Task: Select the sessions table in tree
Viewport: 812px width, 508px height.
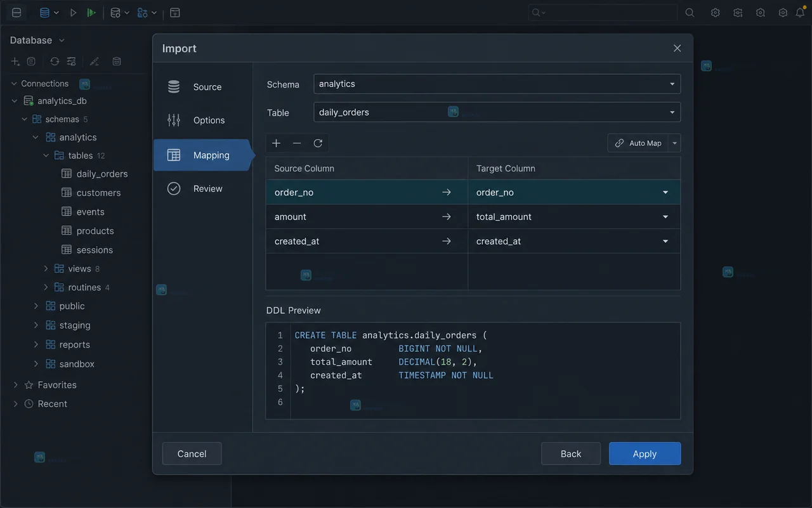Action: click(x=95, y=250)
